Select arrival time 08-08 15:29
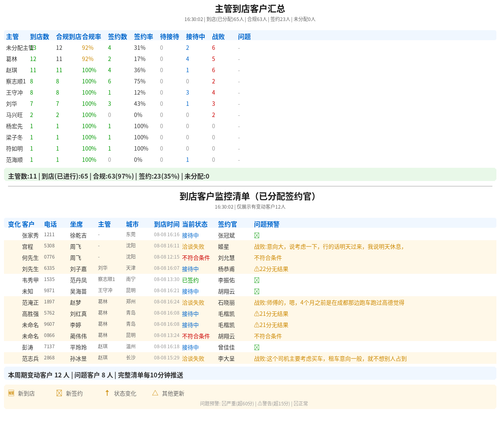 167,358
